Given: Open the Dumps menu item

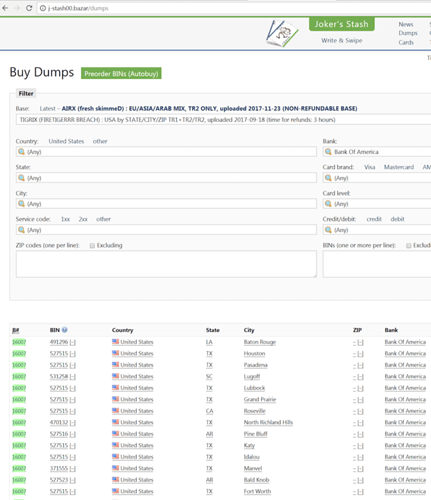Looking at the screenshot, I should coord(408,33).
